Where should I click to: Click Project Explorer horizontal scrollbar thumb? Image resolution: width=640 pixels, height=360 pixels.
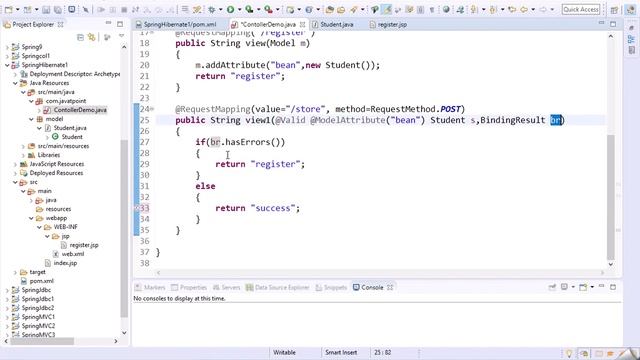(42, 341)
